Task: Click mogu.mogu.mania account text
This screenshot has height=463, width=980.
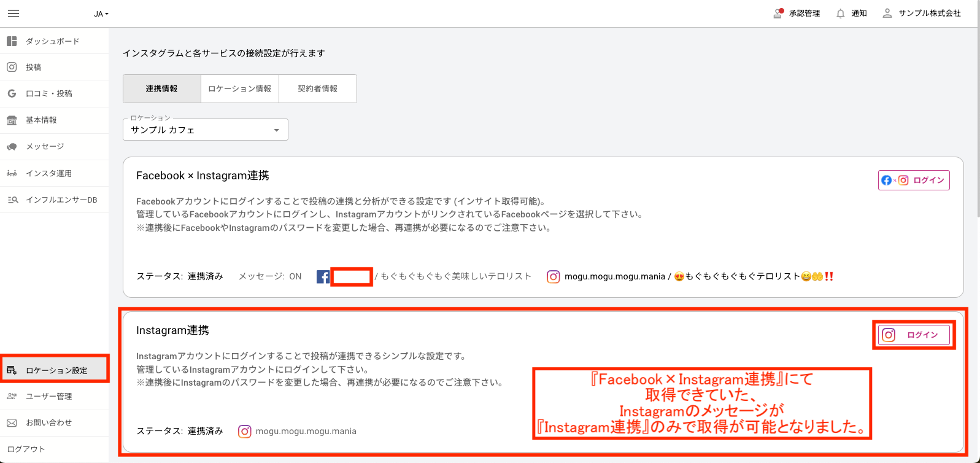Action: click(306, 431)
